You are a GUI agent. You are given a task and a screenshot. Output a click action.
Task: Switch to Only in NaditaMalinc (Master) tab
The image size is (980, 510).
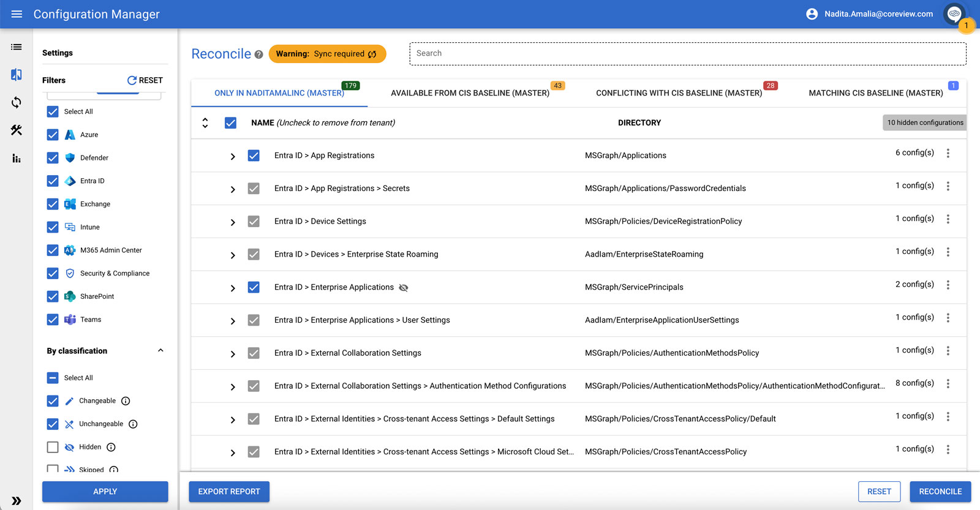click(279, 93)
